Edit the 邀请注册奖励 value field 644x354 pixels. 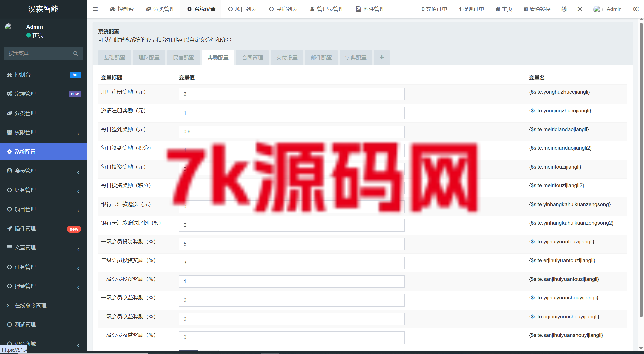click(292, 113)
